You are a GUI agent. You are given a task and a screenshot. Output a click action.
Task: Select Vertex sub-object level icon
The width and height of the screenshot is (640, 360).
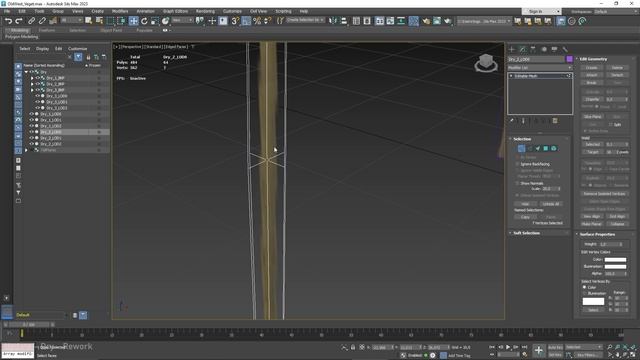click(x=521, y=149)
